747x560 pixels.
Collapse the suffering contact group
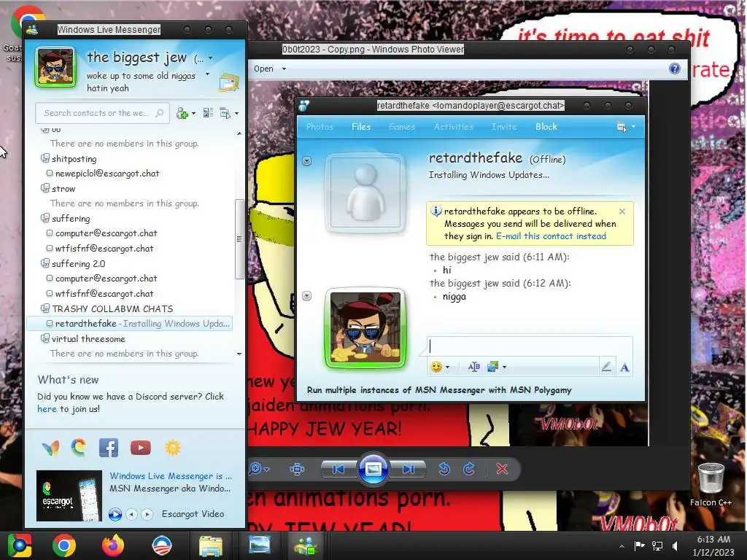pyautogui.click(x=44, y=218)
